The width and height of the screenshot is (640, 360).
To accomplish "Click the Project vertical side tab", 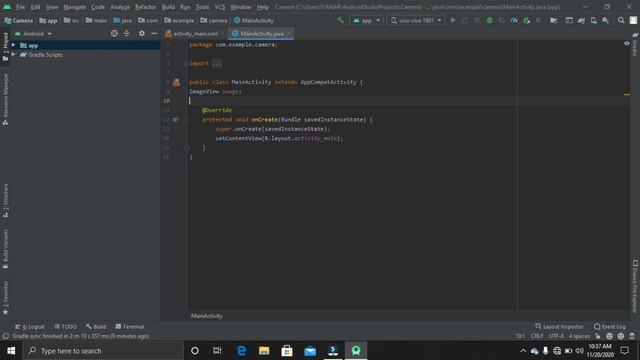I will click(5, 47).
